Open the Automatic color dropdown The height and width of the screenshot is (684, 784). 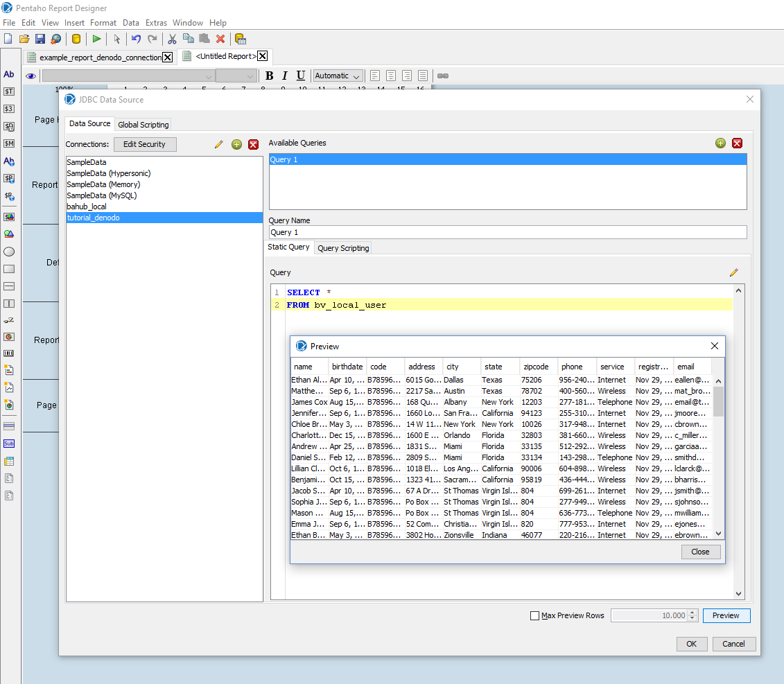click(x=338, y=76)
